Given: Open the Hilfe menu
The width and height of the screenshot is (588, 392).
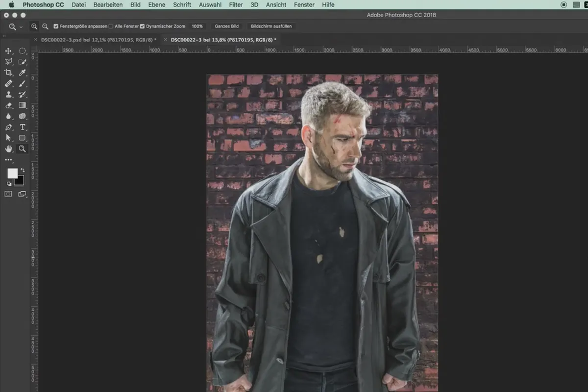Looking at the screenshot, I should click(328, 4).
